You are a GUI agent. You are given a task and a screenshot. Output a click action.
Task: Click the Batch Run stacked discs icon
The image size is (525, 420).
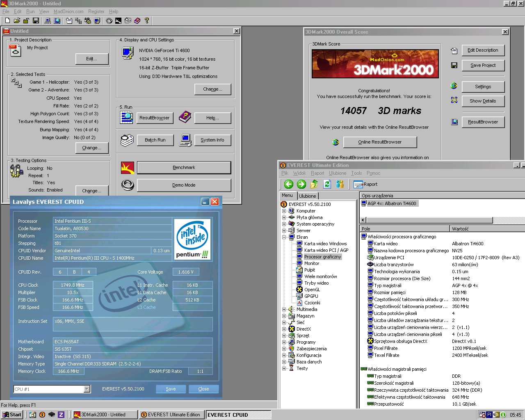pyautogui.click(x=127, y=140)
